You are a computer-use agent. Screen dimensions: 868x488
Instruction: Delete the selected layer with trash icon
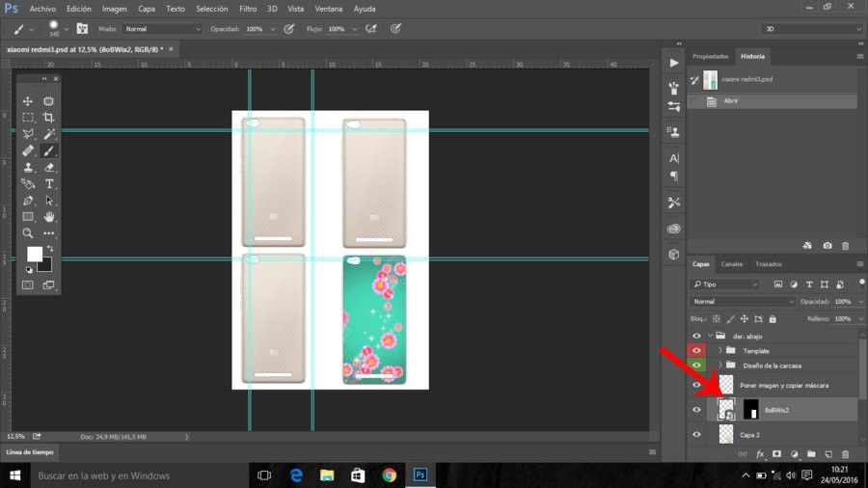pos(845,454)
